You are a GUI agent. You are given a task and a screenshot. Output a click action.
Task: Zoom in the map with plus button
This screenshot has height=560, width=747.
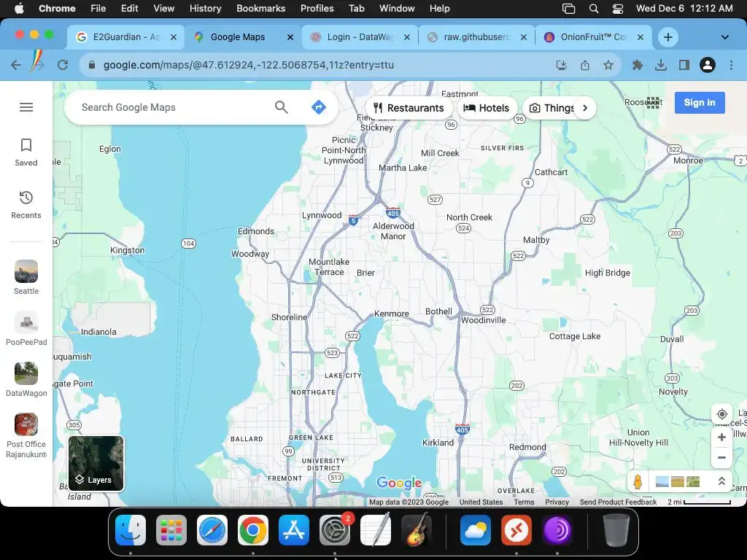coord(721,437)
